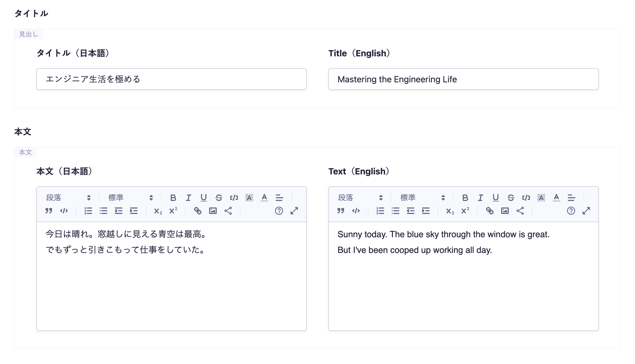Click the Japanese title input field
Image resolution: width=635 pixels, height=364 pixels.
(171, 79)
